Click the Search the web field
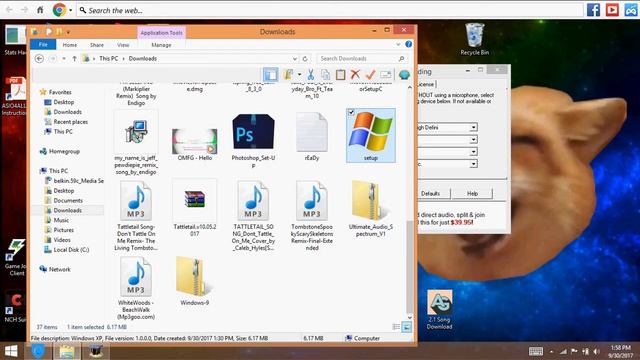This screenshot has width=640, height=360. click(329, 10)
